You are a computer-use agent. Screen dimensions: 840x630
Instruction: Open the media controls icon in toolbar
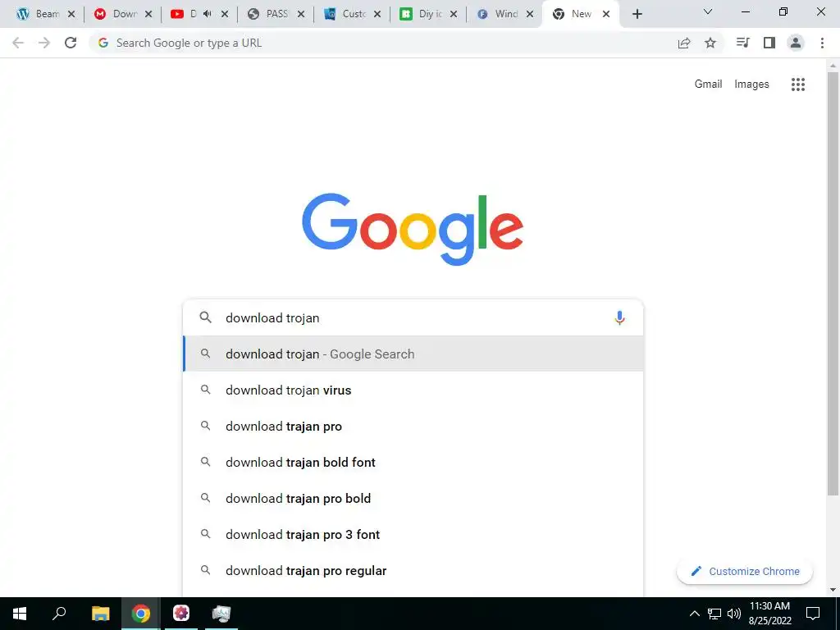coord(742,43)
